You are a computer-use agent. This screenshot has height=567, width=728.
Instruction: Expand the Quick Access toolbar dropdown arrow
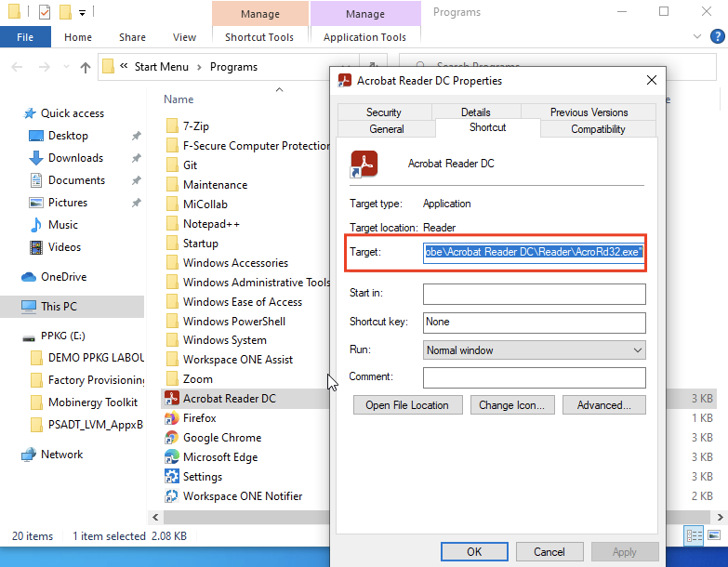pyautogui.click(x=83, y=13)
